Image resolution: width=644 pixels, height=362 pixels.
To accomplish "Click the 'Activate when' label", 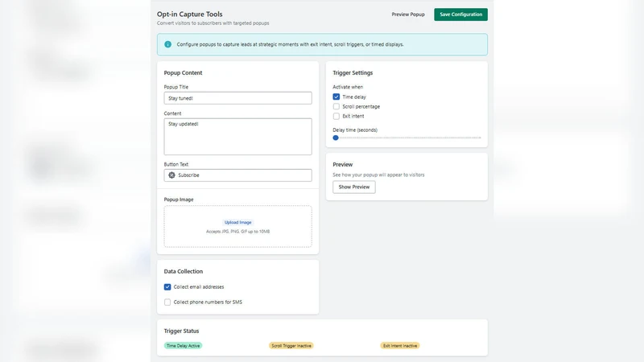I will (348, 87).
